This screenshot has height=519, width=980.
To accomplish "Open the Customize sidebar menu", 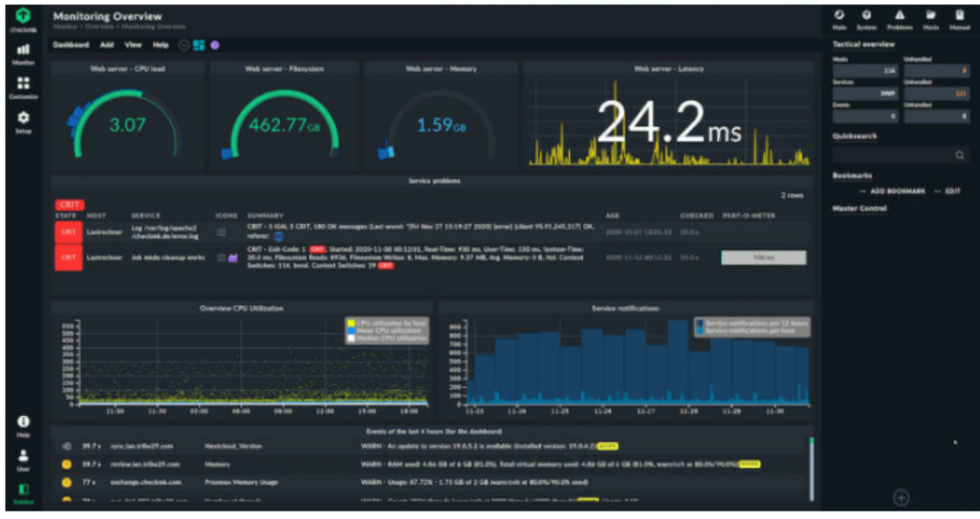I will [x=23, y=88].
